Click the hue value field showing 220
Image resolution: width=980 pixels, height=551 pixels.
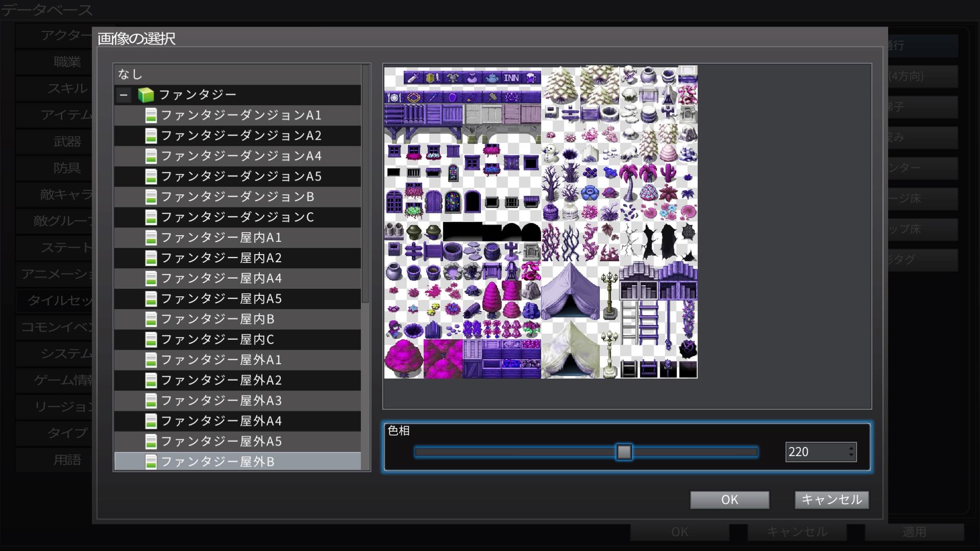pyautogui.click(x=815, y=452)
